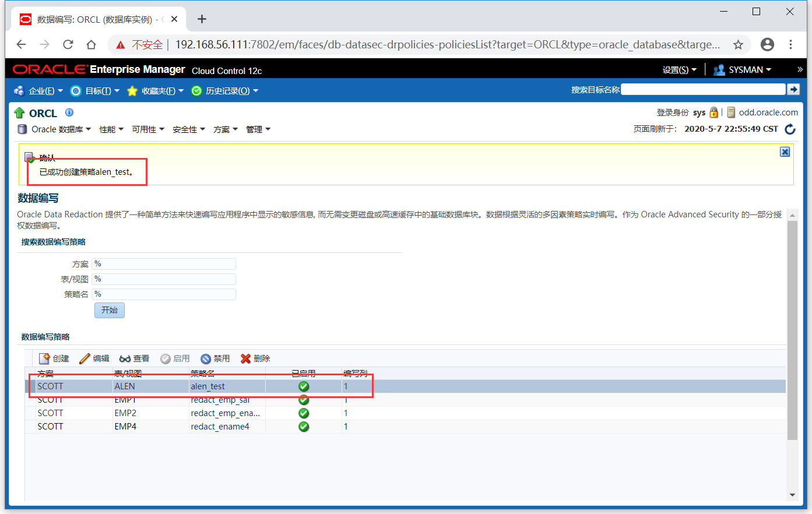Expand the toolbar overflow chevron at top right
The image size is (812, 514).
[x=800, y=69]
